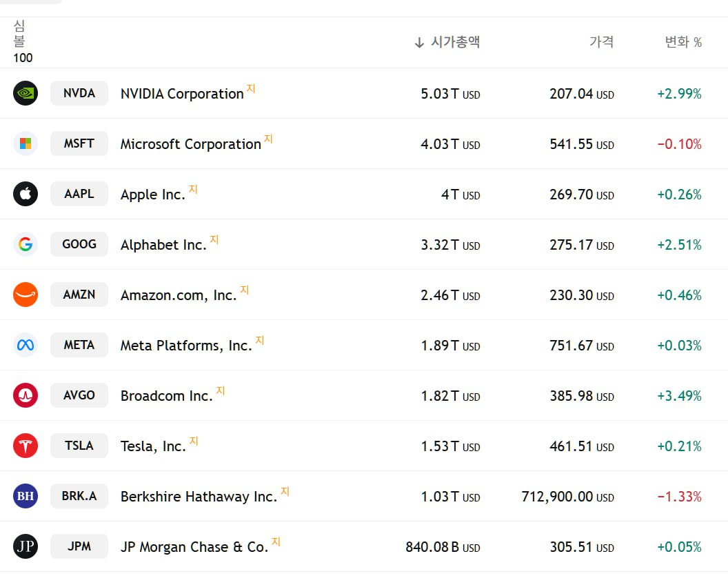
Task: Click Berkshire price 712,900.00 USD
Action: pyautogui.click(x=568, y=497)
